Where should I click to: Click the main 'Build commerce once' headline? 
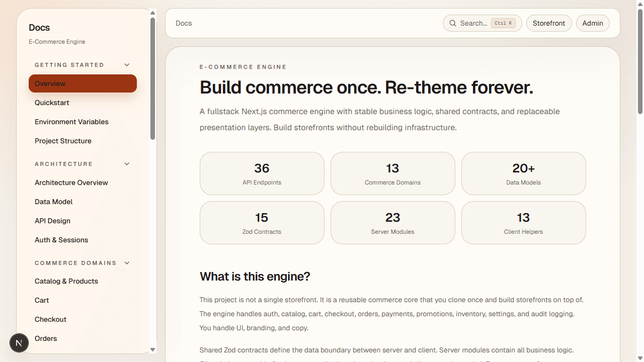pos(366,87)
